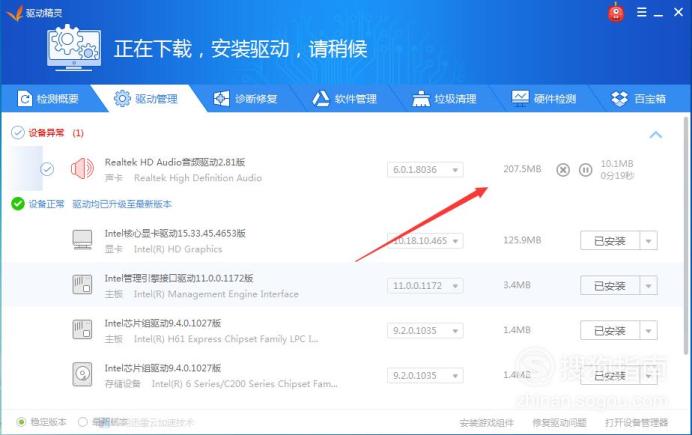Switch to the 诊断修复 tab
Screen dimensions: 692x435
click(x=245, y=99)
